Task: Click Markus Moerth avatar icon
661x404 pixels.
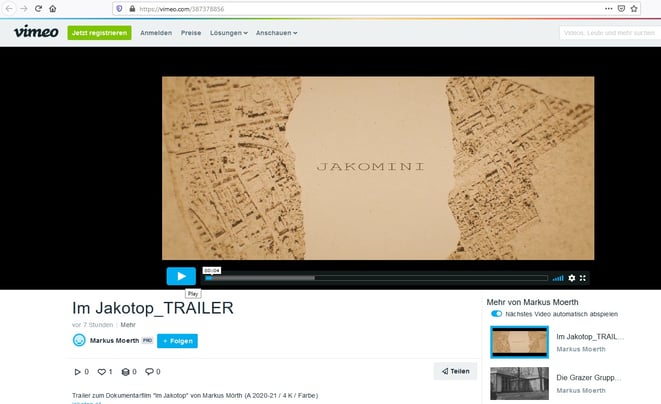Action: [79, 340]
